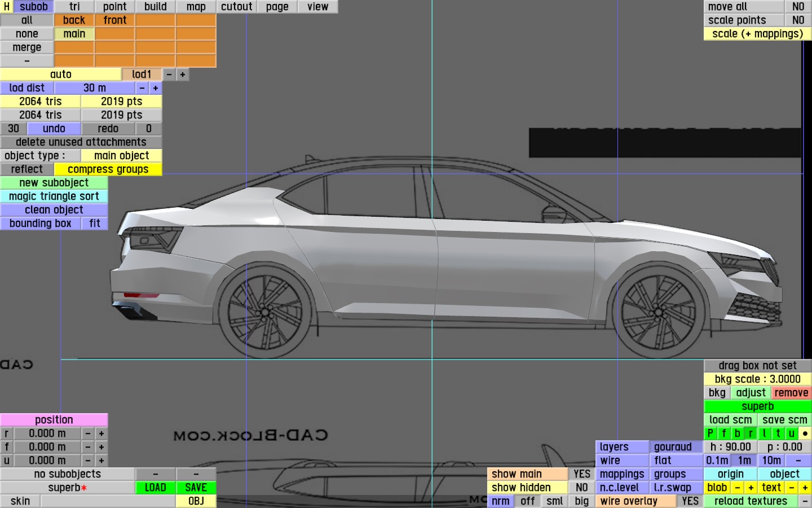Image resolution: width=812 pixels, height=508 pixels.
Task: Select gouraud shading mode
Action: 677,447
